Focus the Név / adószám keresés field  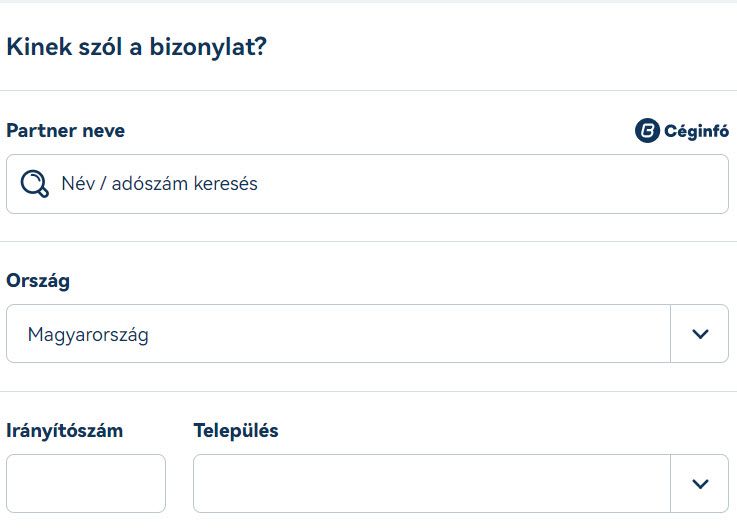(367, 184)
